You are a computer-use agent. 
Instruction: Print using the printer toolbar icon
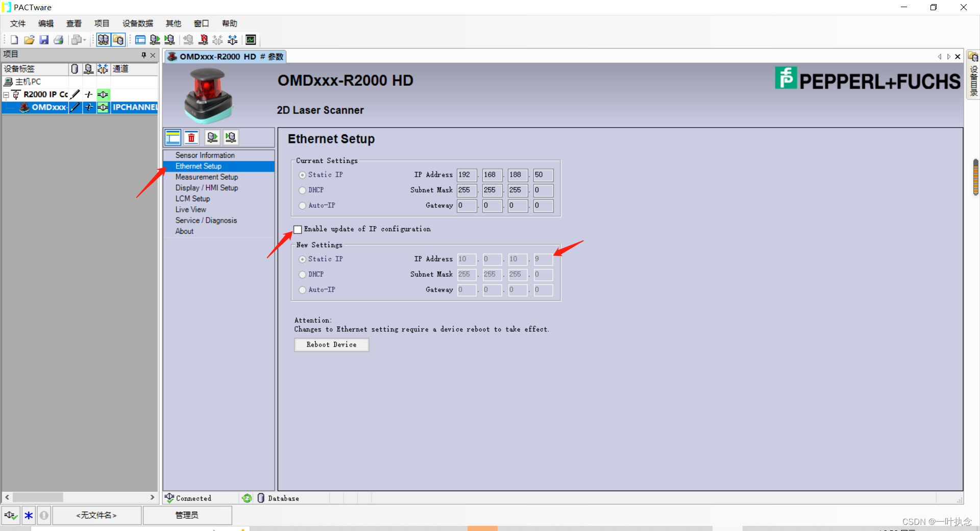pyautogui.click(x=59, y=40)
